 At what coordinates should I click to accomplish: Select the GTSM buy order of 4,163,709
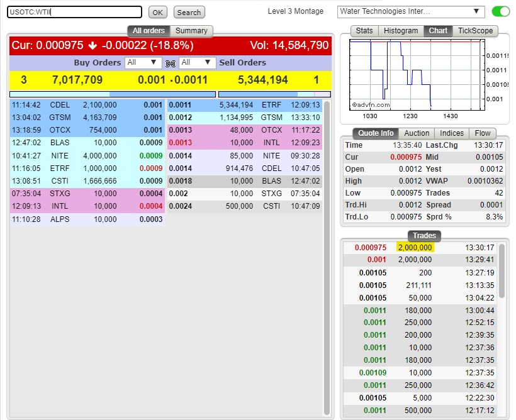[x=87, y=118]
